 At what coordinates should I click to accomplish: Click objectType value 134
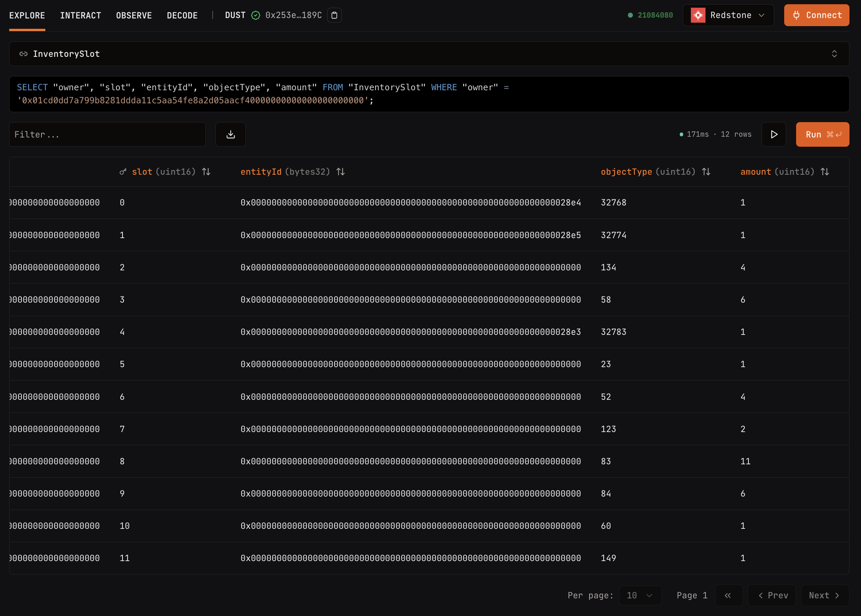click(609, 267)
